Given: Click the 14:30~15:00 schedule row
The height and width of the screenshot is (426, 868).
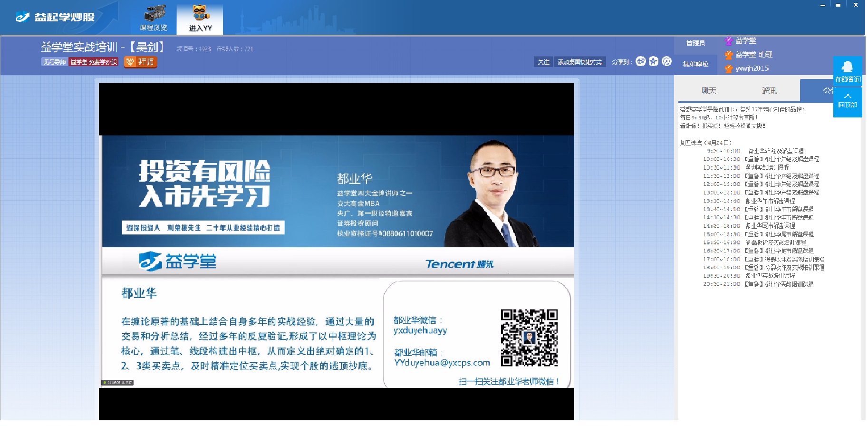Looking at the screenshot, I should click(749, 226).
